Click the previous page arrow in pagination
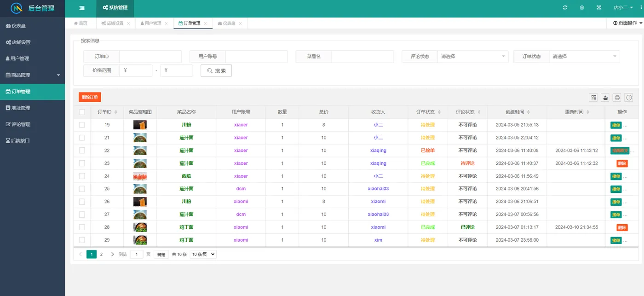644x296 pixels. pyautogui.click(x=80, y=254)
